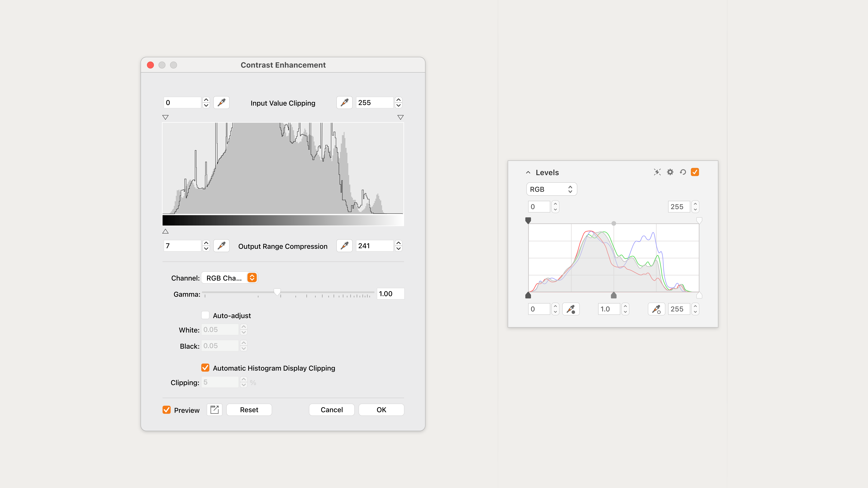Click the Levels bottom 255 field
The height and width of the screenshot is (488, 868).
[679, 309]
